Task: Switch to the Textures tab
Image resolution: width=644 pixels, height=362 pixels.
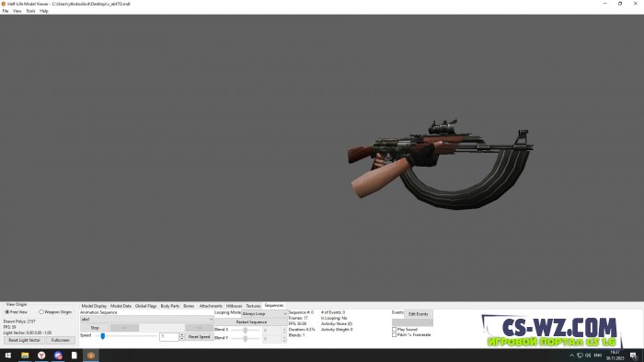Action: tap(253, 306)
